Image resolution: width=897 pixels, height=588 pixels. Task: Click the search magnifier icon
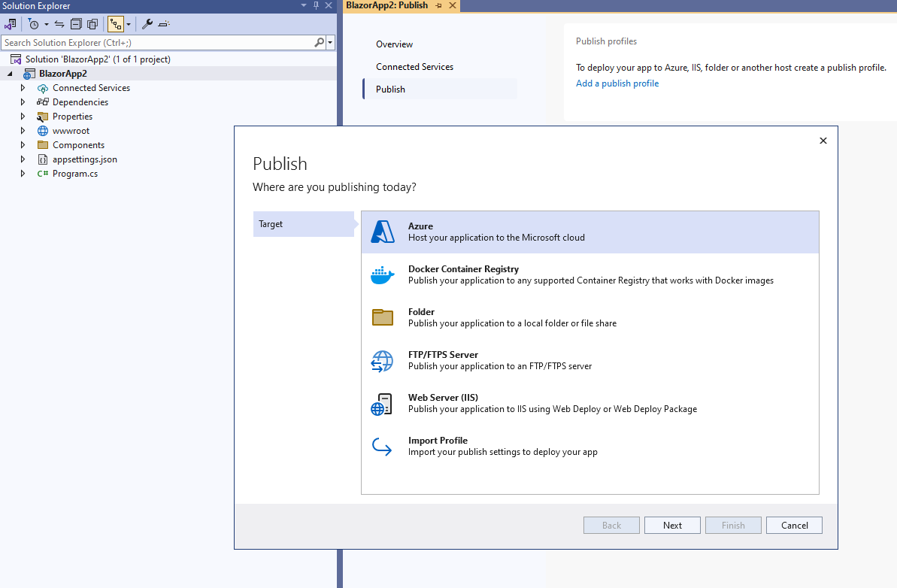pyautogui.click(x=320, y=42)
